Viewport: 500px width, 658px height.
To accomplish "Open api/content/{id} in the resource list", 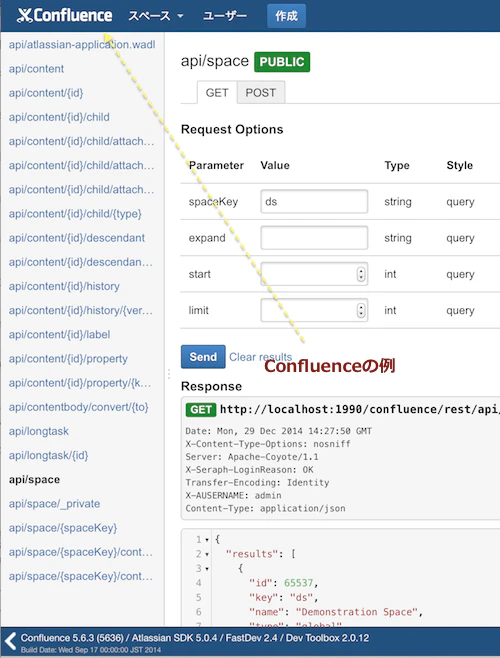I will click(46, 93).
